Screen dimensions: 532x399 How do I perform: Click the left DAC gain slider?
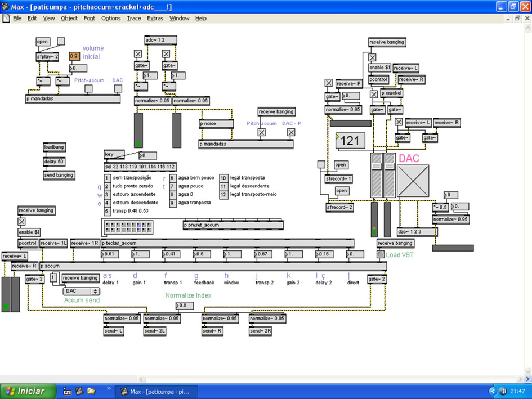[x=376, y=177]
